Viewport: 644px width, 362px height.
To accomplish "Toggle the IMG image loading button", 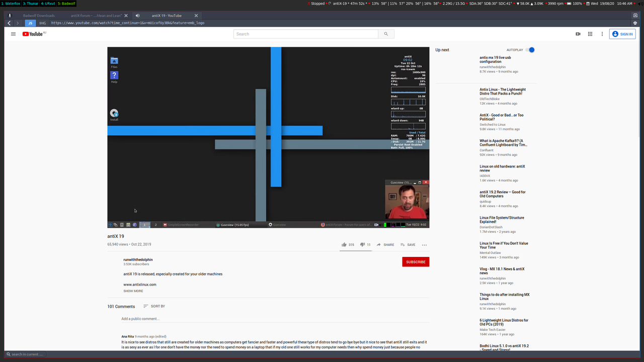I will click(x=42, y=23).
